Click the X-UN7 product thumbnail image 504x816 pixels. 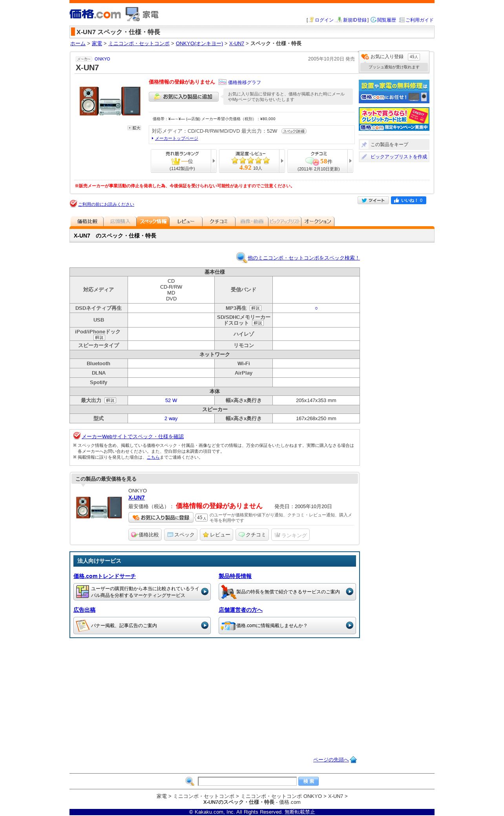point(110,101)
